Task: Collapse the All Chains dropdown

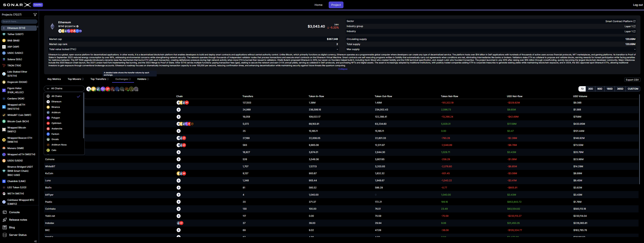Action: [x=64, y=88]
